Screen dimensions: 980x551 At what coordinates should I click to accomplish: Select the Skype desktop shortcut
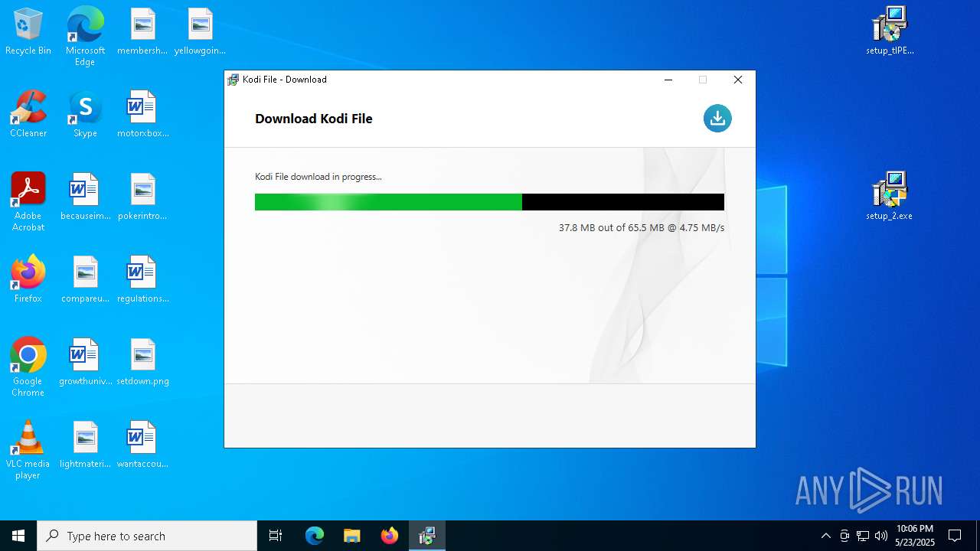85,115
